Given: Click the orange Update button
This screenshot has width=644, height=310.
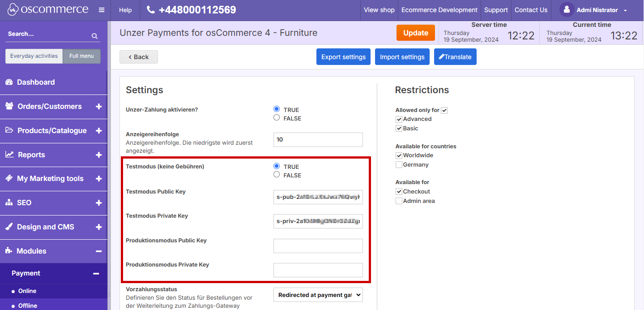Looking at the screenshot, I should [x=416, y=33].
